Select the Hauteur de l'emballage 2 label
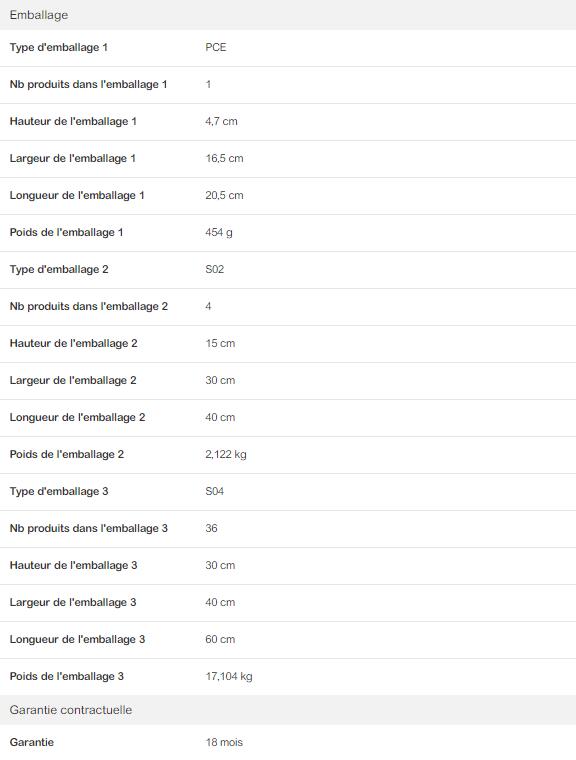This screenshot has width=576, height=760. (73, 344)
